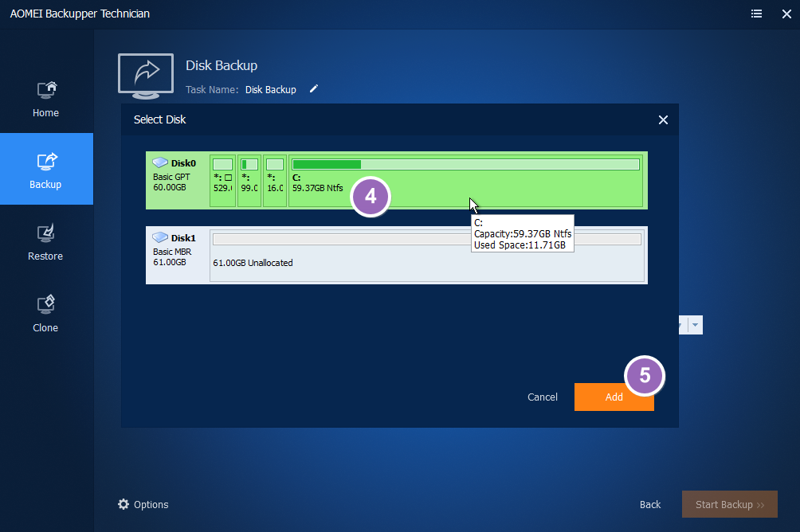Screen dimensions: 800x532
Task: Go Back to the previous screen
Action: (x=650, y=504)
